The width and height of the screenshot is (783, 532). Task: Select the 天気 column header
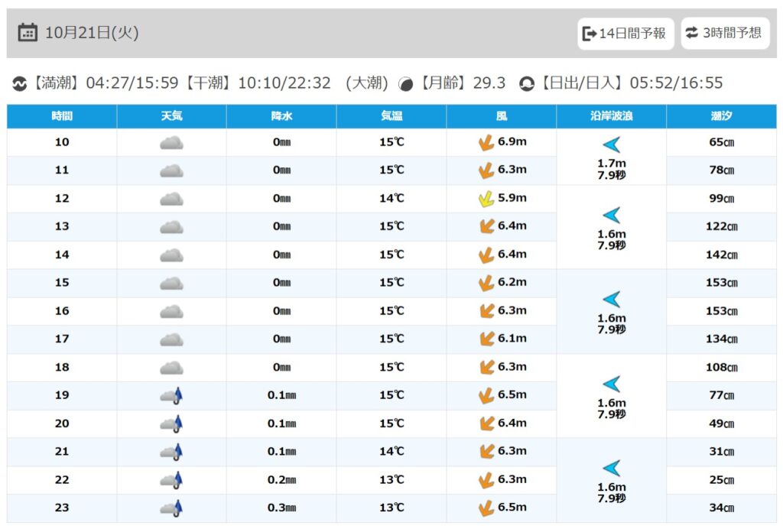171,116
